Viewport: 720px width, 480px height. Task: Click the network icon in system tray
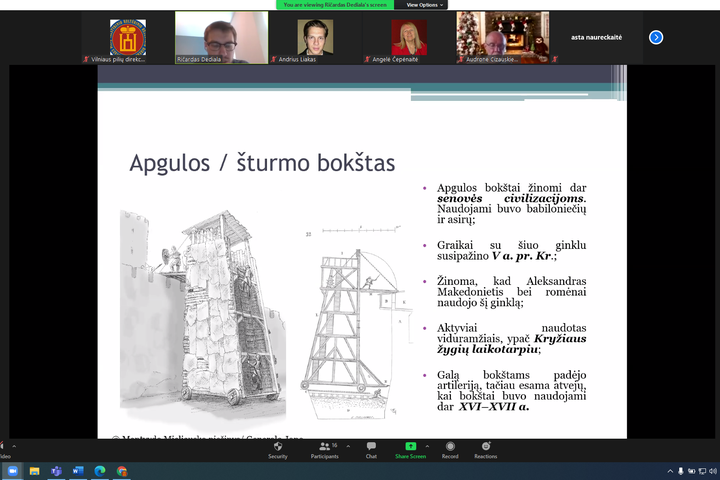click(702, 471)
